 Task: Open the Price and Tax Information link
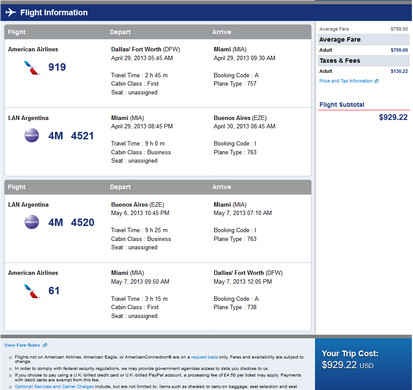346,81
